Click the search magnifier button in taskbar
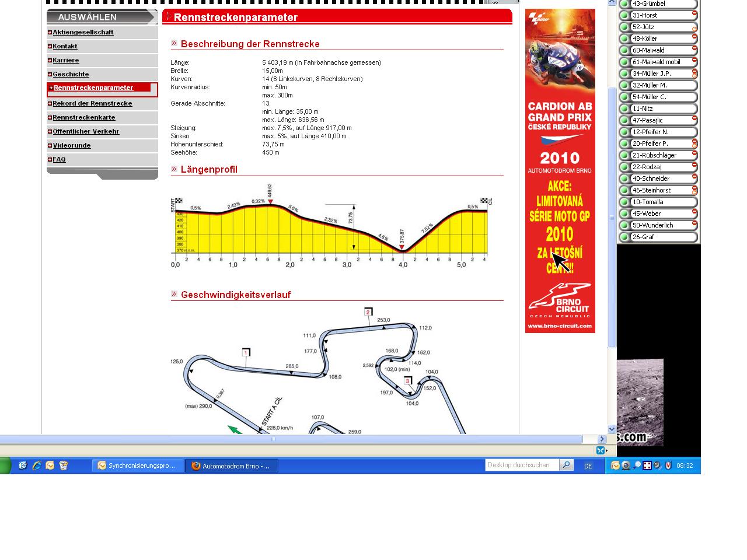 coord(566,465)
